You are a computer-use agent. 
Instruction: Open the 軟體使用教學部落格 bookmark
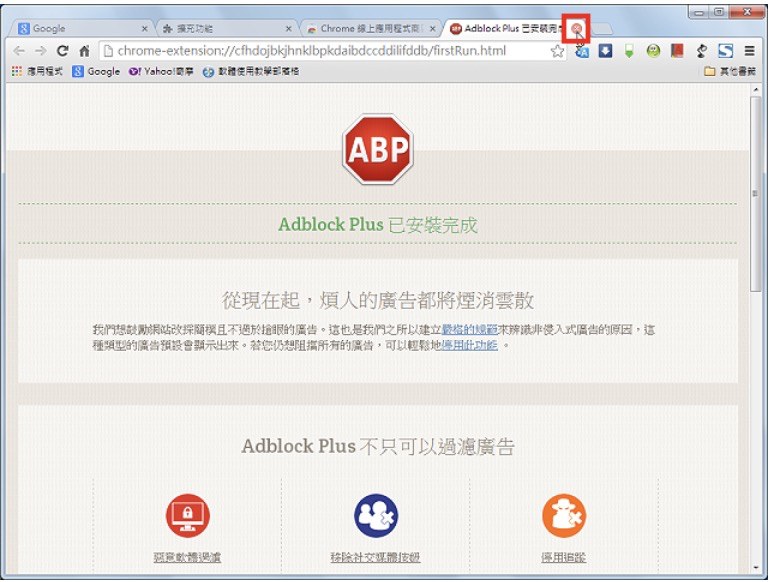tap(251, 72)
